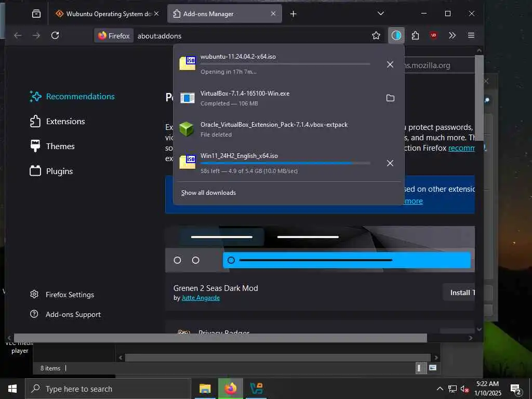Switch to the Add-ons Manager tab
This screenshot has height=399, width=532.
pos(224,14)
